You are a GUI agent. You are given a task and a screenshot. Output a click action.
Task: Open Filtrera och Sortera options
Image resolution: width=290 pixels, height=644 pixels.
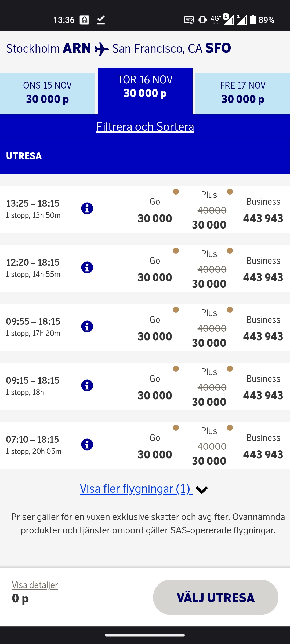point(145,127)
